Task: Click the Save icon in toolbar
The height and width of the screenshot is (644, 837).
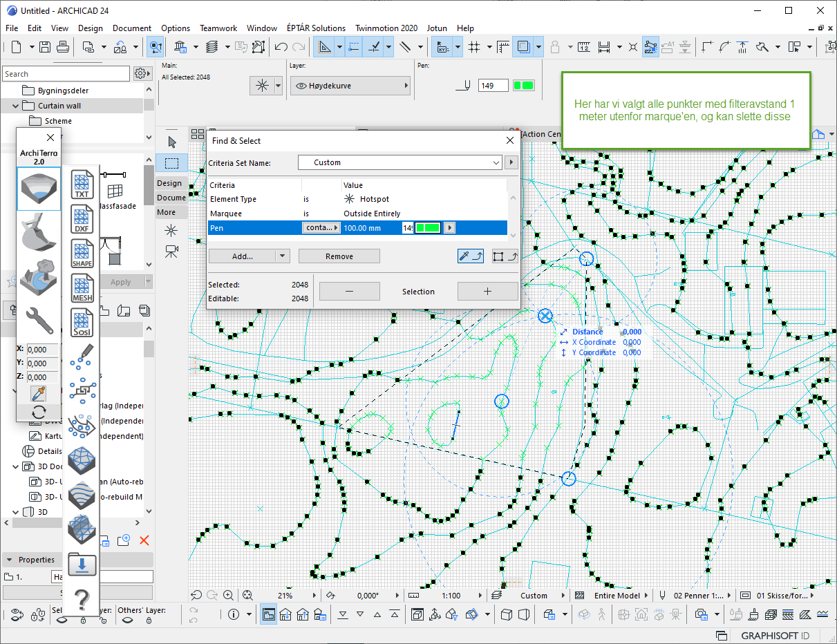Action: pos(45,47)
